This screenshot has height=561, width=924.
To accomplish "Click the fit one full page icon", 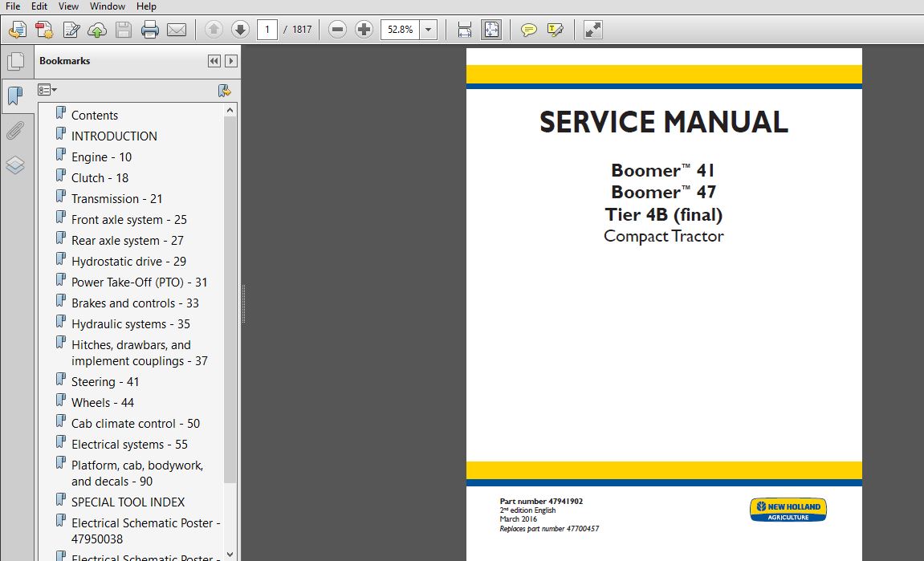I will pos(490,30).
